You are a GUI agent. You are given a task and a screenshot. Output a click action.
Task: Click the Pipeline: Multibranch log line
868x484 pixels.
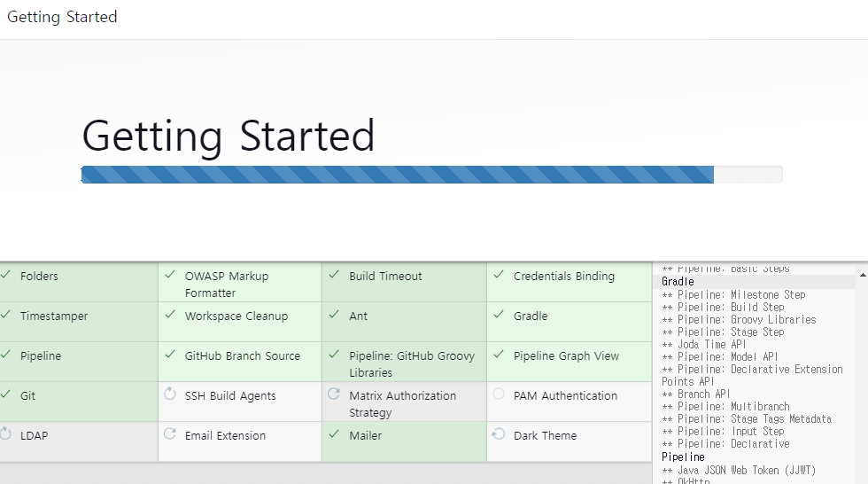click(725, 407)
